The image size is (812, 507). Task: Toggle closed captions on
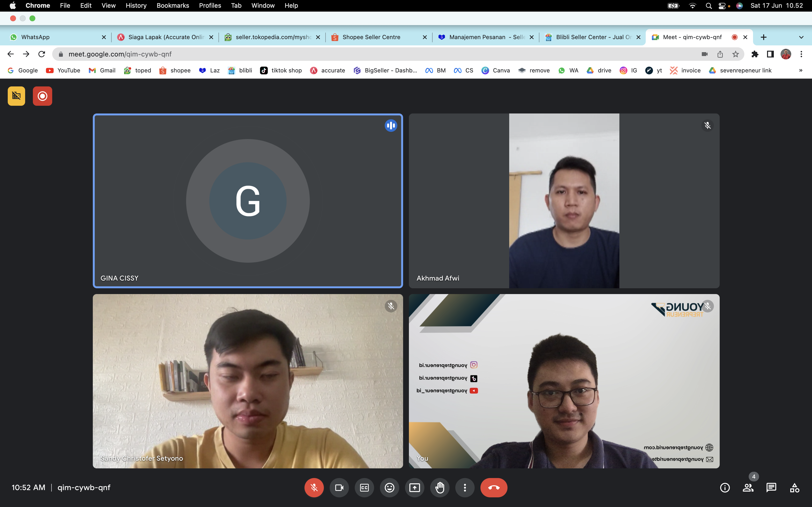coord(364,487)
